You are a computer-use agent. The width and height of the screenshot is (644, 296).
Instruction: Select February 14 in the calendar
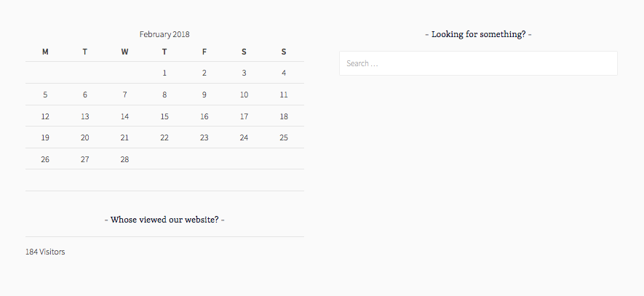pyautogui.click(x=124, y=116)
